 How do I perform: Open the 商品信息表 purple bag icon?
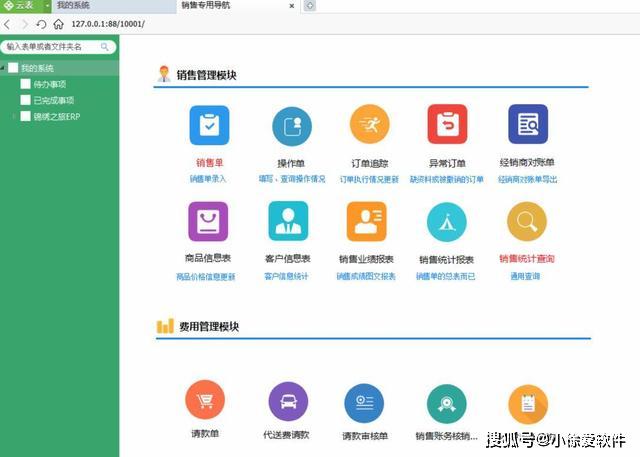tap(208, 222)
